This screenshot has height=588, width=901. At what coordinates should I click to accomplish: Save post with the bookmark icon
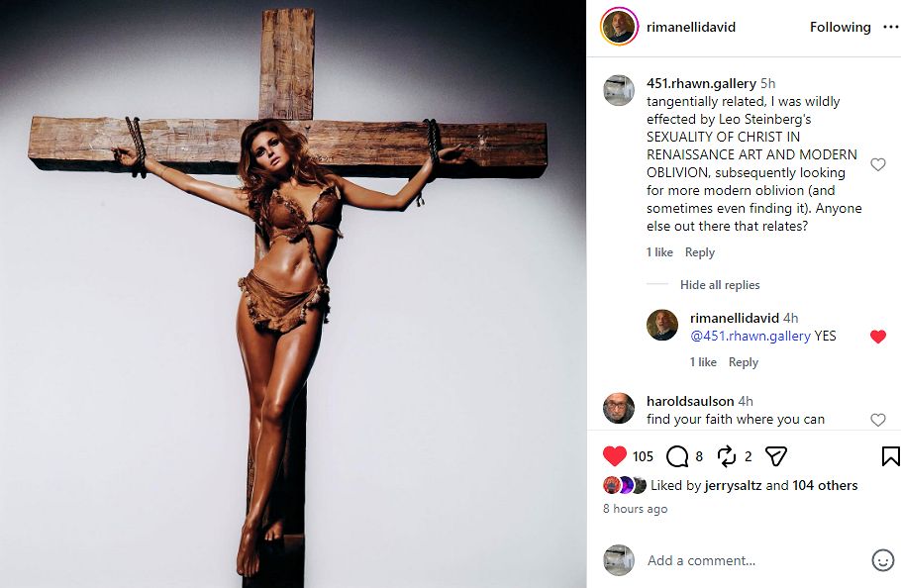pyautogui.click(x=890, y=456)
